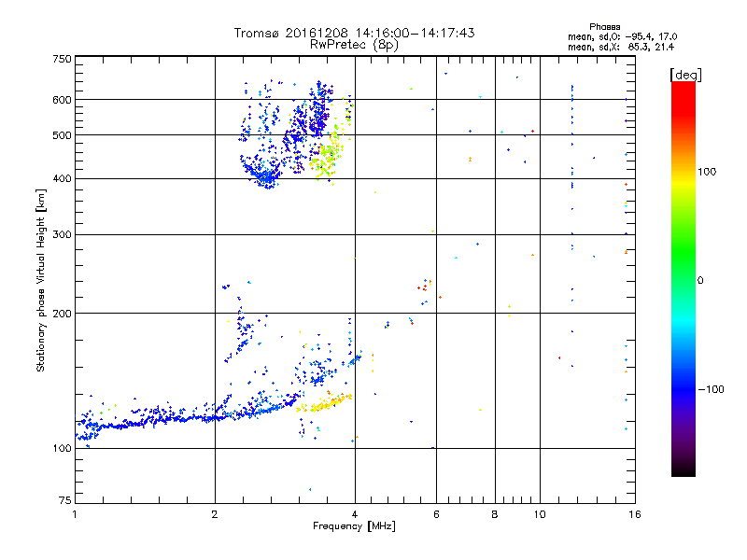This screenshot has width=747, height=560.
Task: Click the '6' x-axis tick label
Action: 436,514
